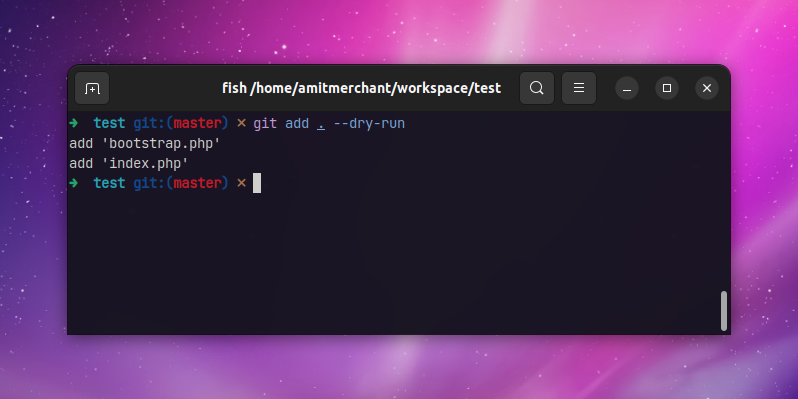The width and height of the screenshot is (798, 399).
Task: Click the green arrow on last prompt line
Action: pyautogui.click(x=74, y=182)
